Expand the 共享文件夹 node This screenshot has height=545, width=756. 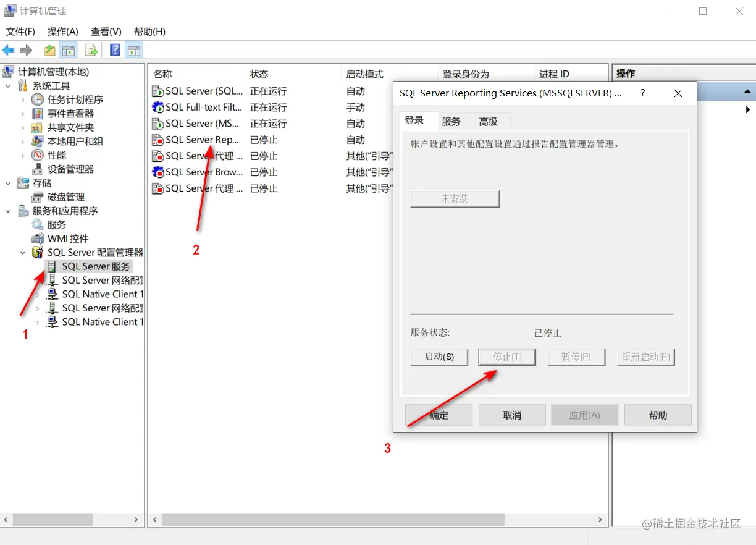(x=23, y=127)
